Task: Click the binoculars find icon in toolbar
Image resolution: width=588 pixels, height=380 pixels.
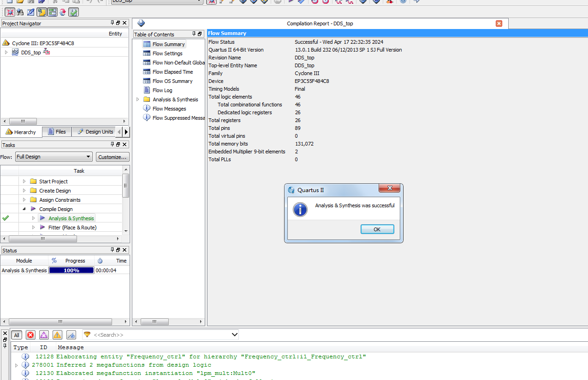Action: (x=20, y=12)
